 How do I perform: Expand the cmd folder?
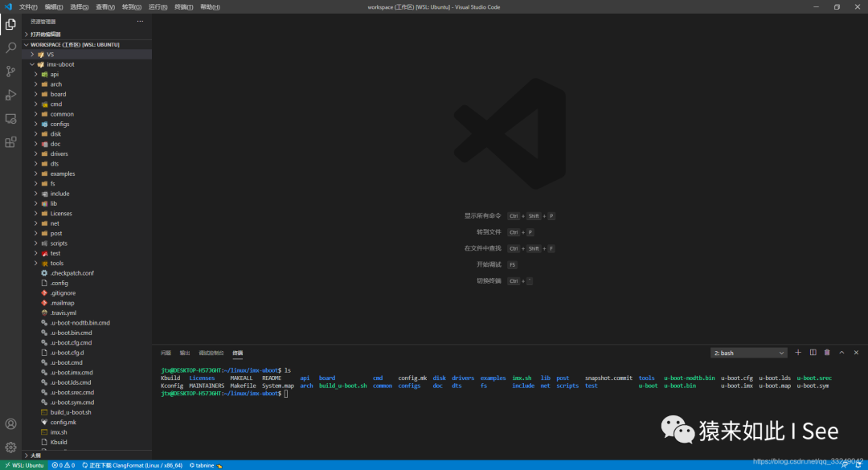[x=87, y=104]
